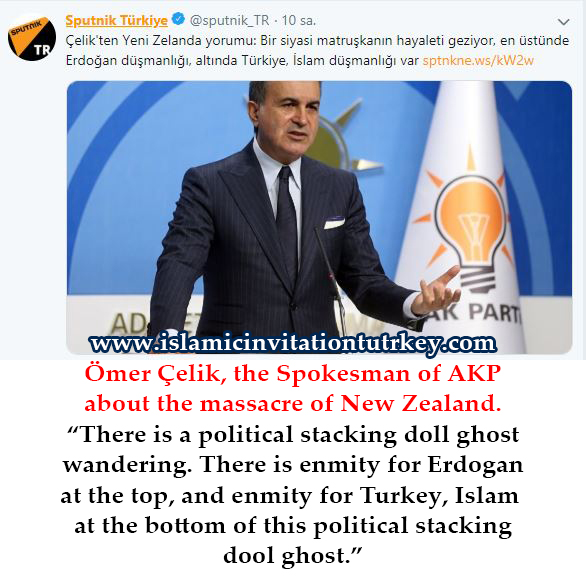This screenshot has width=586, height=584.
Task: Click the red headline Ömer Çelik, the Spokesman
Action: 293,373
